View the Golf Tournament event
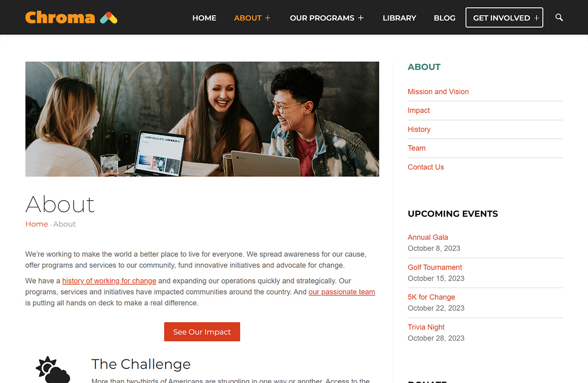 pos(435,267)
